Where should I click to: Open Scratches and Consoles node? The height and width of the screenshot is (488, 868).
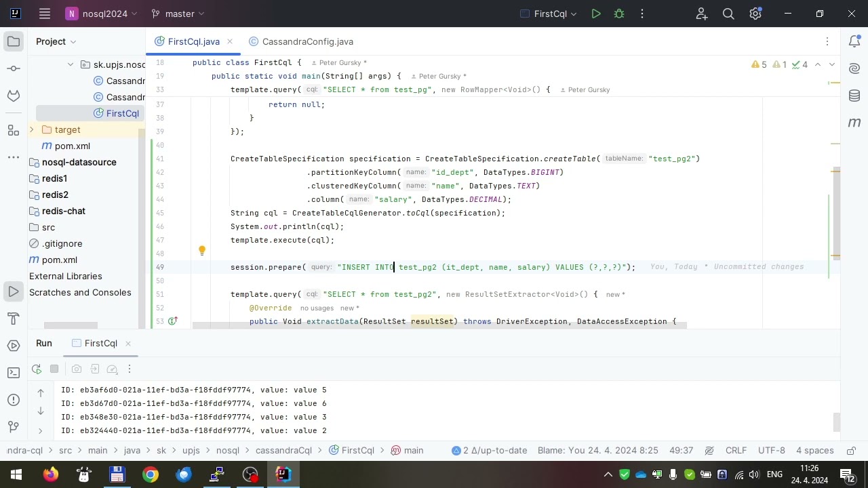click(80, 292)
